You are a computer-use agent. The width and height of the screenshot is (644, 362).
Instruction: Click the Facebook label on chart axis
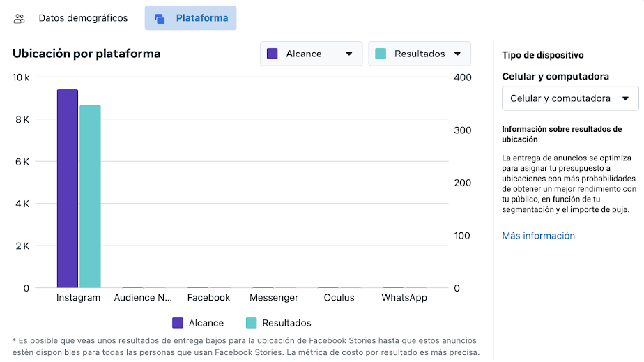(x=208, y=298)
